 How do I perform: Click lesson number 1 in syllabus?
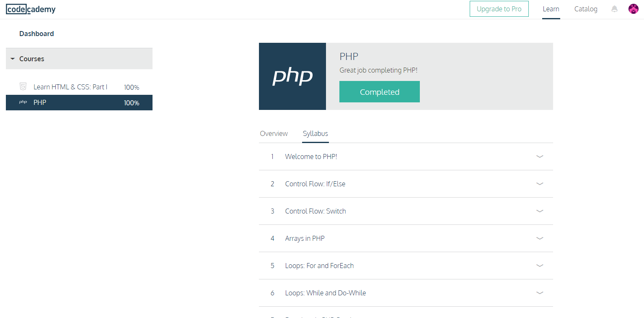[x=272, y=156]
